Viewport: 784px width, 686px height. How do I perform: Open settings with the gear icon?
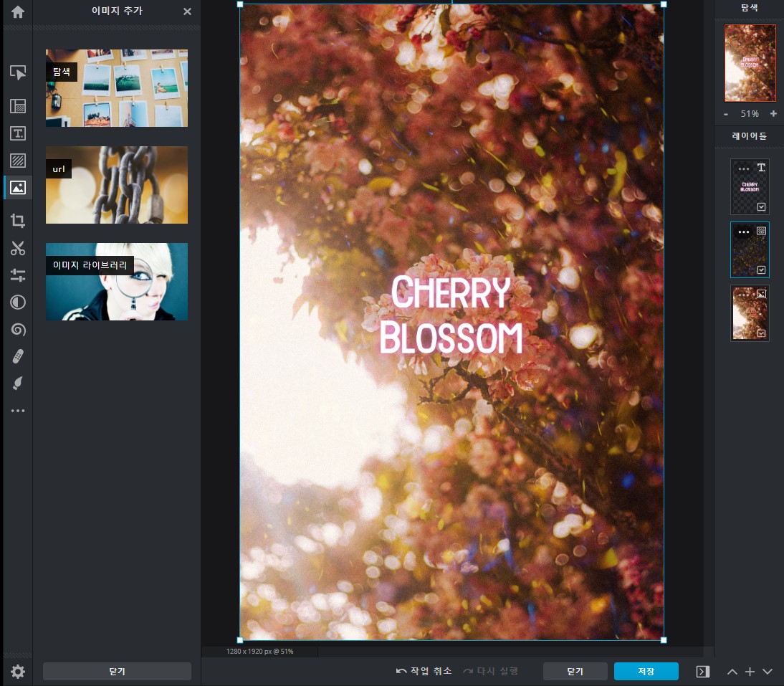pyautogui.click(x=17, y=672)
